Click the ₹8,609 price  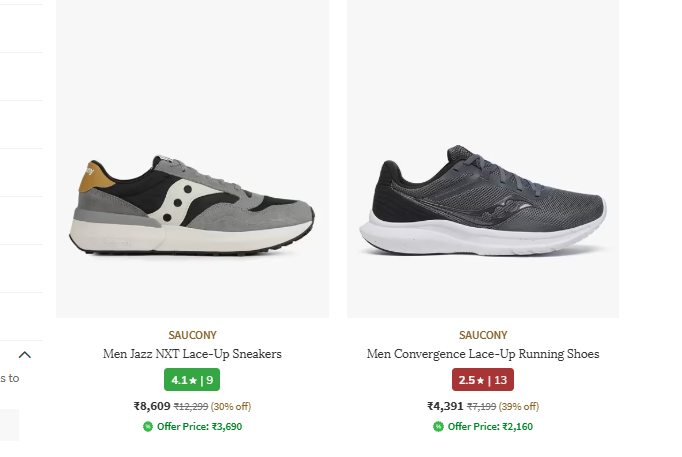coord(152,406)
